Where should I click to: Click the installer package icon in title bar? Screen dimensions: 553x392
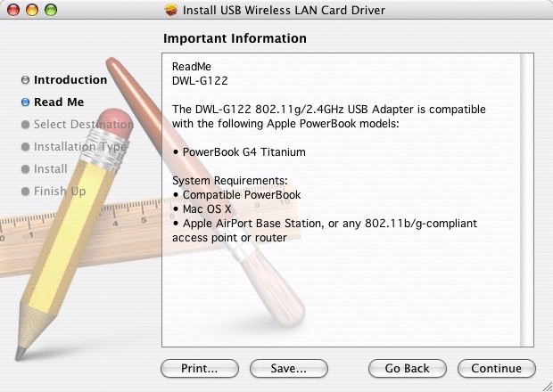[171, 10]
